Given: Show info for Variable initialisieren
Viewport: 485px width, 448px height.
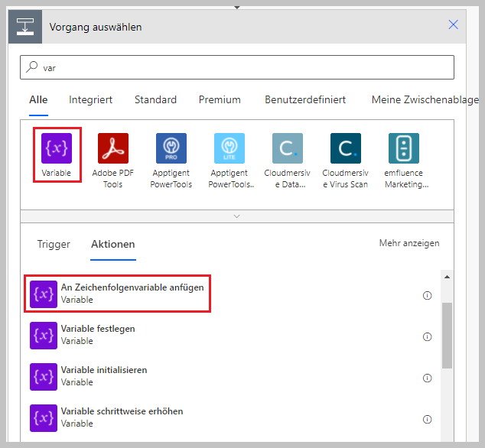Looking at the screenshot, I should pyautogui.click(x=427, y=378).
